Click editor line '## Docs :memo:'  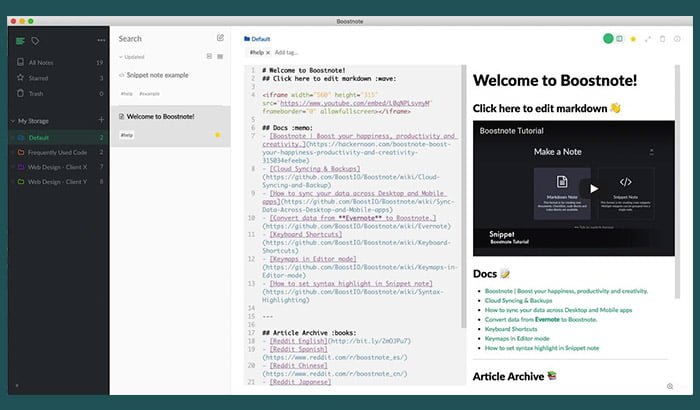[x=288, y=128]
